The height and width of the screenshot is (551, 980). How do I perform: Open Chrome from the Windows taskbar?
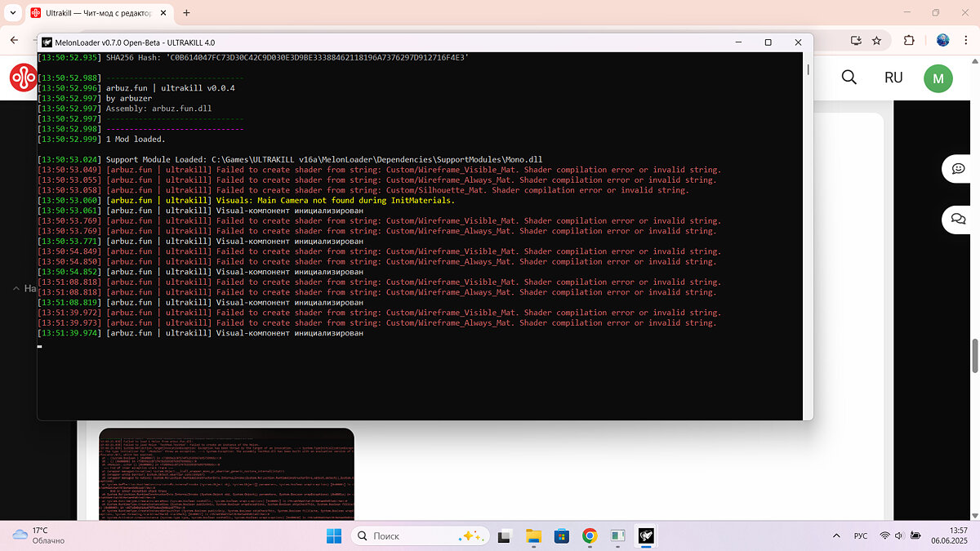pos(590,535)
